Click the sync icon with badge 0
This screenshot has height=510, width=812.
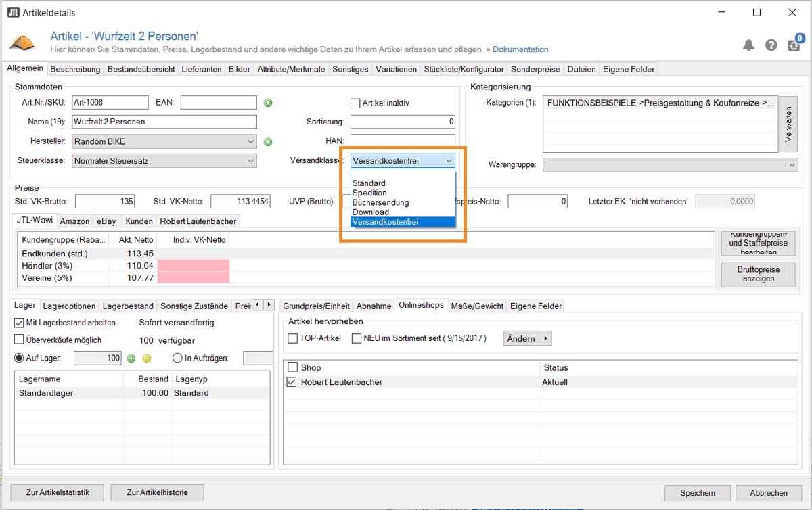(x=794, y=45)
